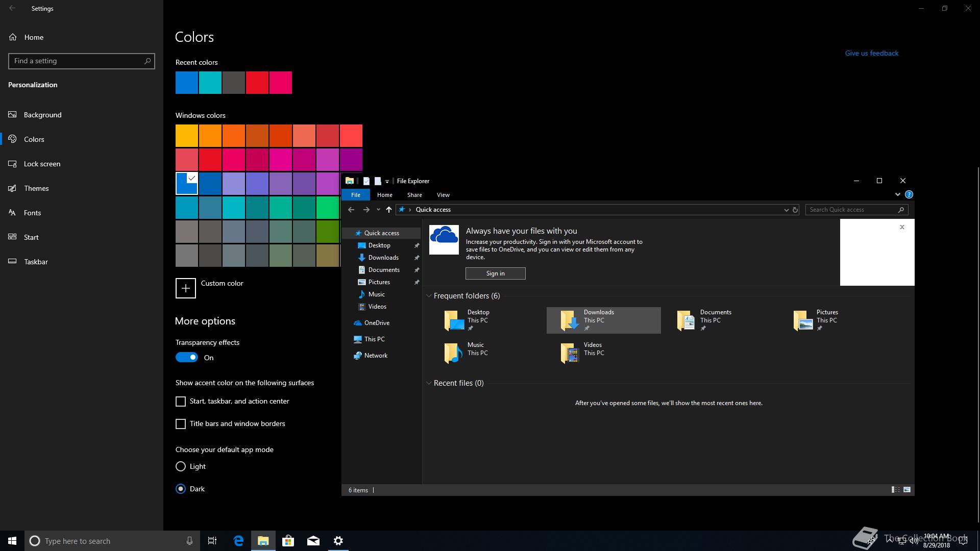Click the OneDrive Sign in button
This screenshot has width=980, height=551.
tap(495, 273)
